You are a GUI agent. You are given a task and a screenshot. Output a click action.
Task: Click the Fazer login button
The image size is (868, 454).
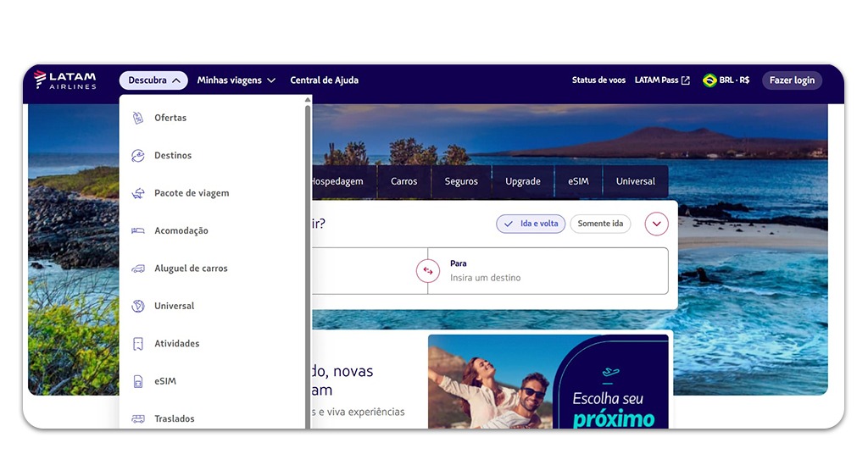793,80
